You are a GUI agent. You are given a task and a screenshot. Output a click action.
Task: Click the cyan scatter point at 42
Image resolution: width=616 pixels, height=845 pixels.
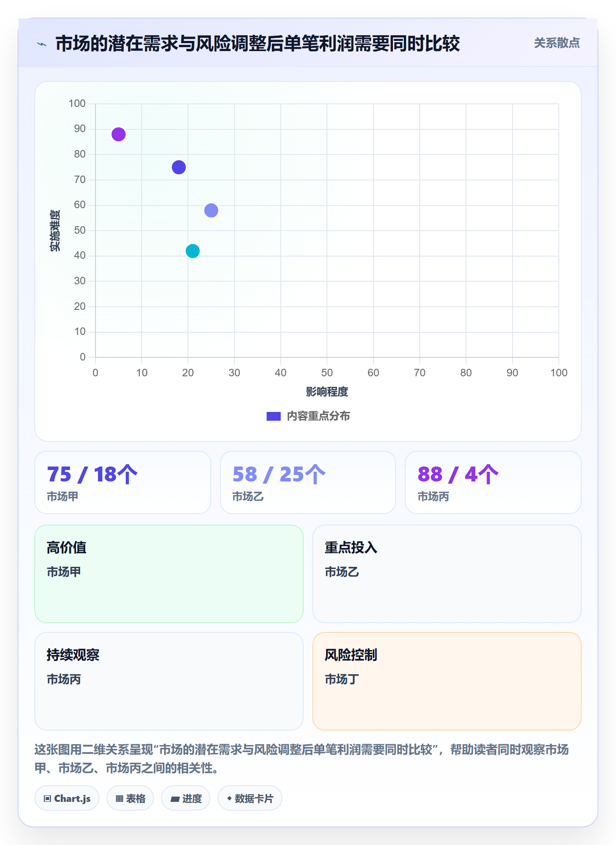(193, 251)
